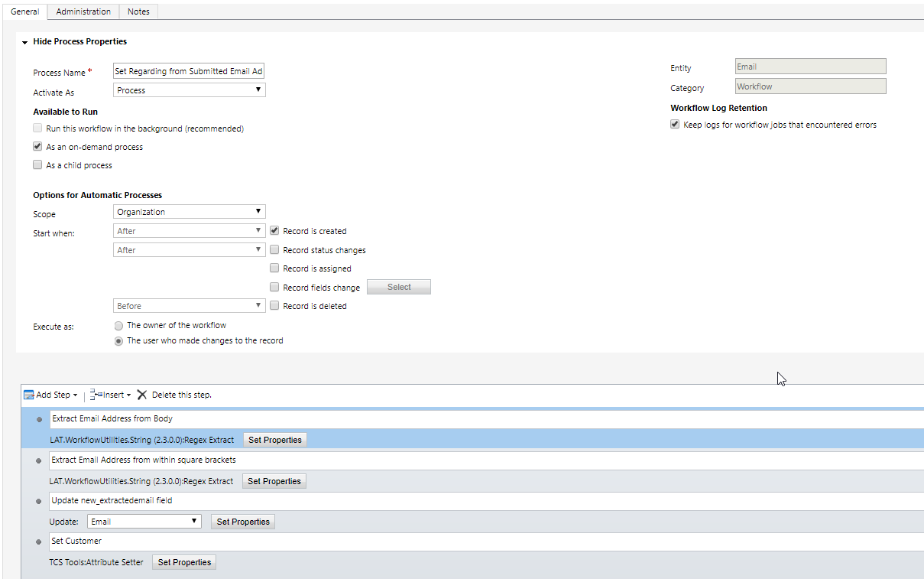The width and height of the screenshot is (924, 579).
Task: Click the Process Name input field
Action: point(189,71)
